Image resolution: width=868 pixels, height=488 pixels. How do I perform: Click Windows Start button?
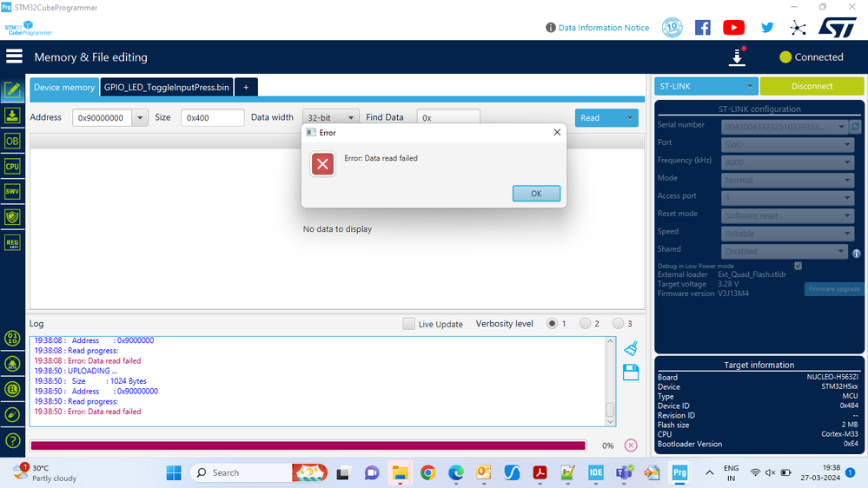(x=174, y=472)
